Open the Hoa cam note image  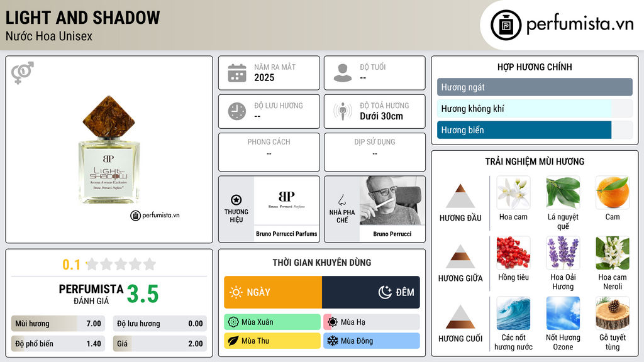click(513, 192)
